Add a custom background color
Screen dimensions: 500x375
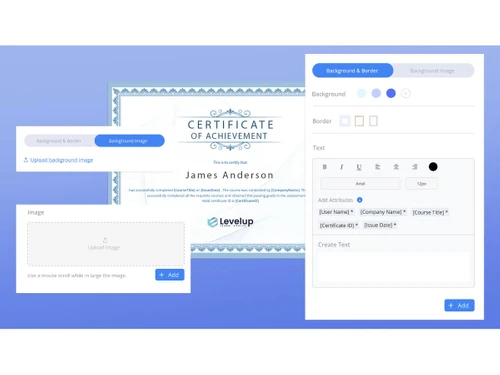[x=405, y=94]
